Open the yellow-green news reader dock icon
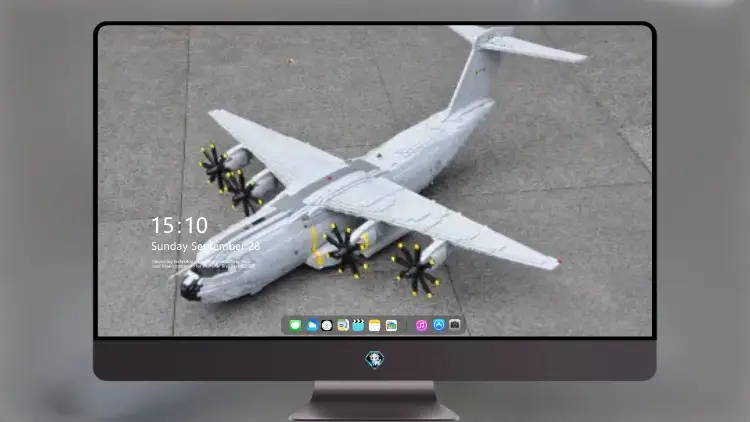750x422 pixels. pos(343,325)
